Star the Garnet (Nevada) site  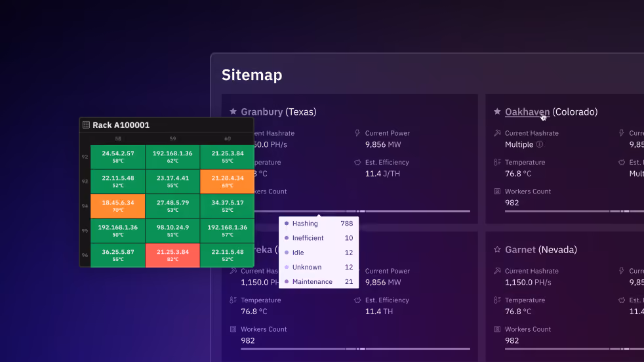pos(497,249)
